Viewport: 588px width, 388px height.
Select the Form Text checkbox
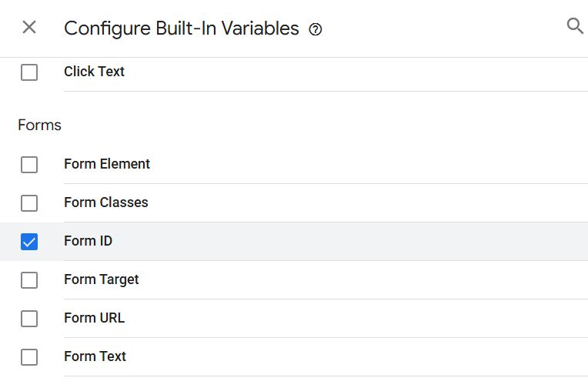[x=29, y=357]
